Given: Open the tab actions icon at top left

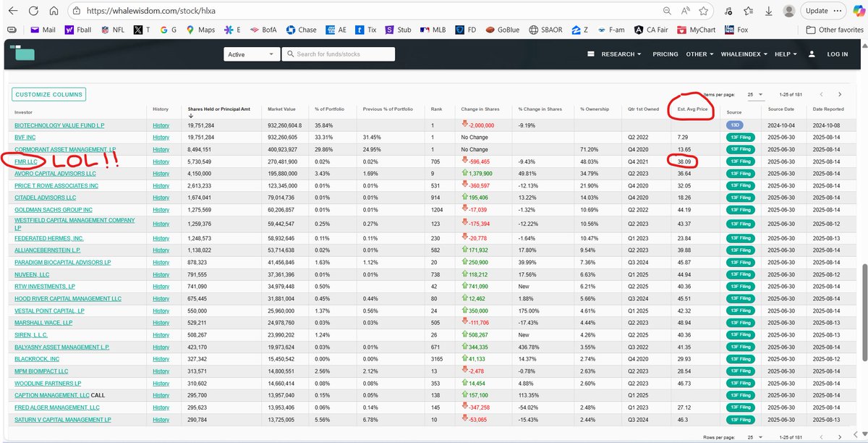Looking at the screenshot, I should pyautogui.click(x=12, y=30).
